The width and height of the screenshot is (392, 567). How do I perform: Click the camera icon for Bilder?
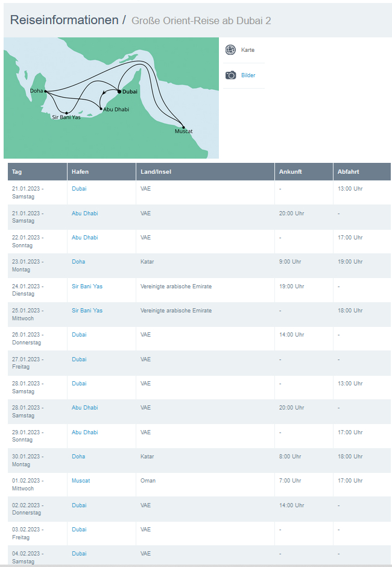click(x=230, y=75)
